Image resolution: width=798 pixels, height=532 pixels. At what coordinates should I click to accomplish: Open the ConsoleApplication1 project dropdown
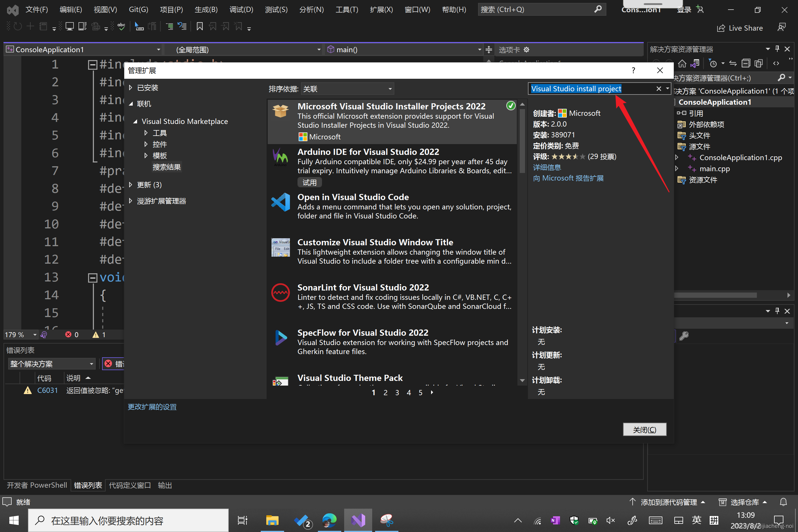click(x=83, y=50)
